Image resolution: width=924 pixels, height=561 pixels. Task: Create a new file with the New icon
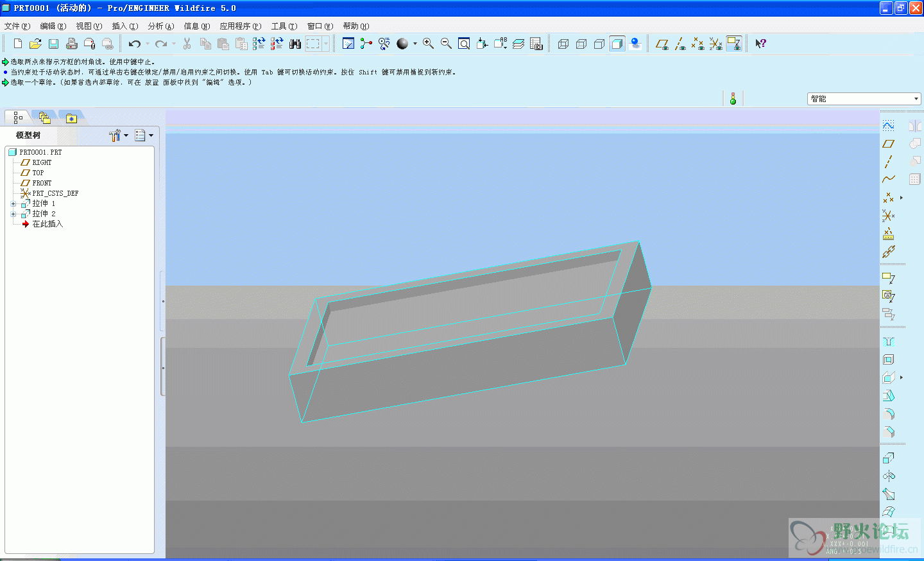(18, 44)
